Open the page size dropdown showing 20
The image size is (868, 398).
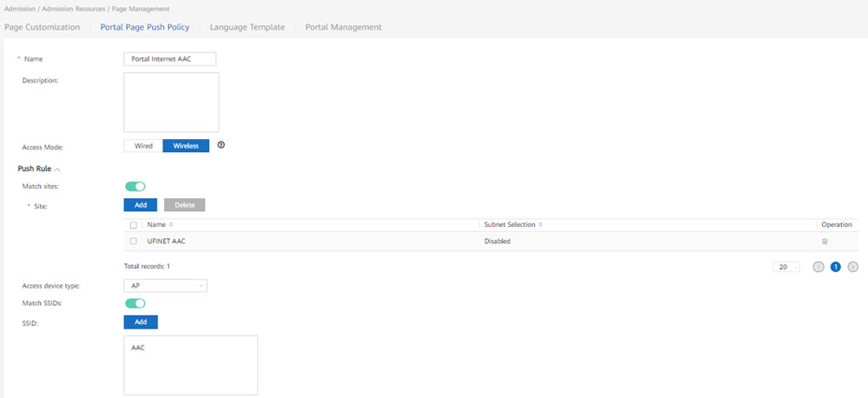click(x=786, y=267)
